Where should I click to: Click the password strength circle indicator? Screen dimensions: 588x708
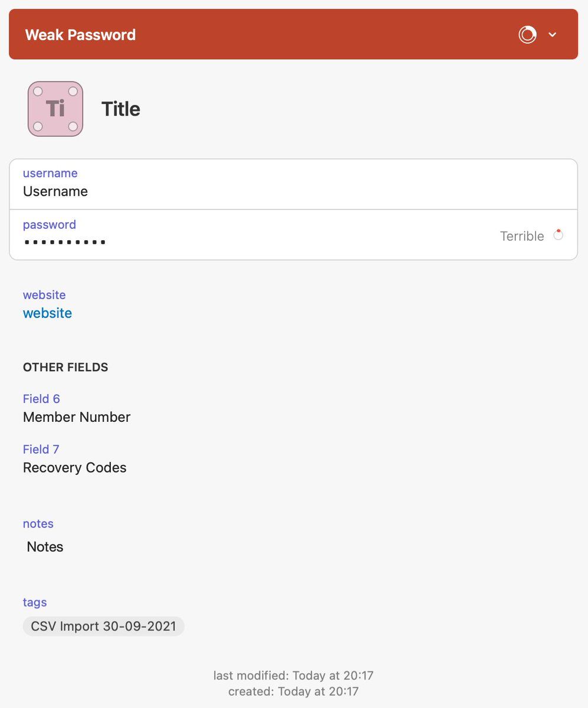pos(558,235)
